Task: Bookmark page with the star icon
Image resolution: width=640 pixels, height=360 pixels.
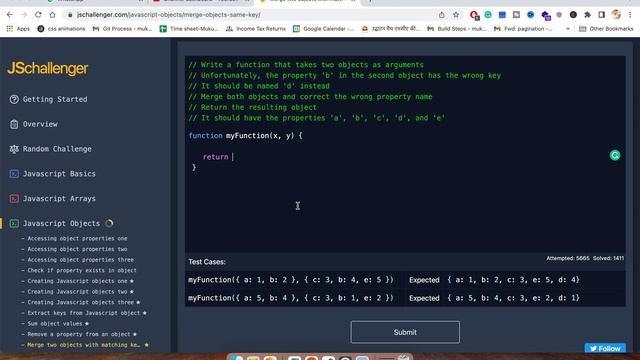Action: coord(456,15)
